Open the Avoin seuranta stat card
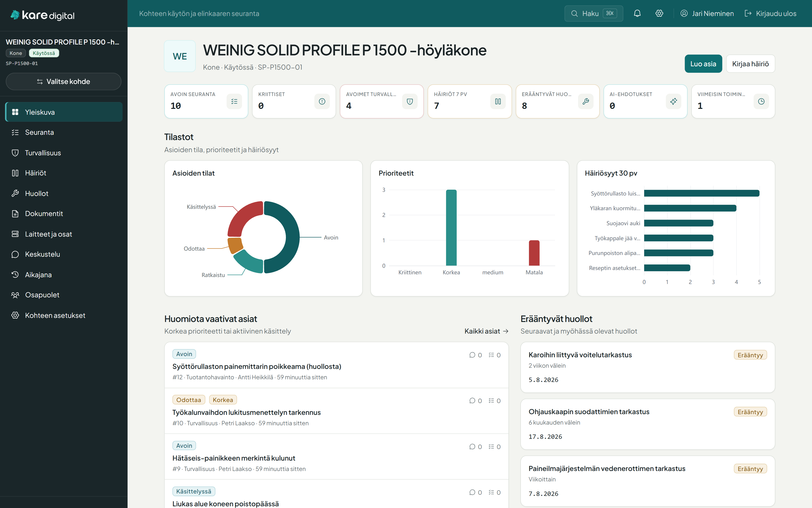Viewport: 812px width, 508px height. pos(206,101)
